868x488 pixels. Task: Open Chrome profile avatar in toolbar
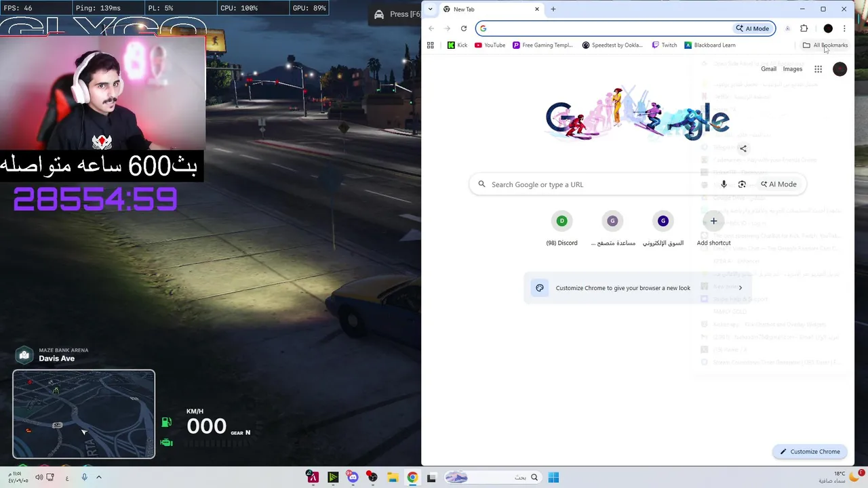[x=828, y=28]
